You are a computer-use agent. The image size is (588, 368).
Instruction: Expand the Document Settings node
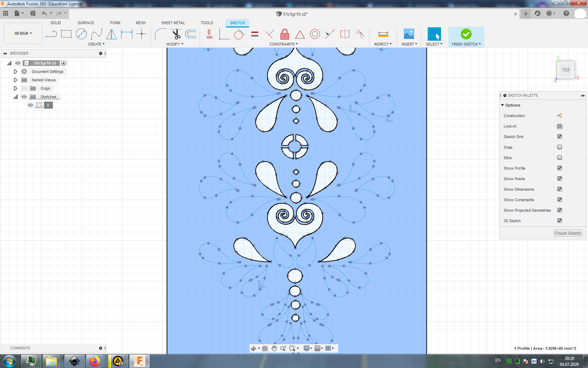tap(15, 71)
